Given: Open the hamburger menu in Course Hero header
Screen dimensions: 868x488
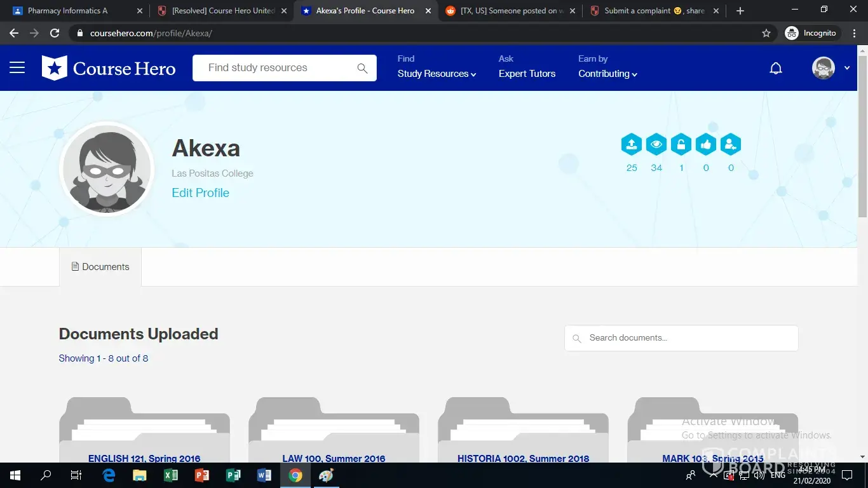Looking at the screenshot, I should click(x=17, y=68).
